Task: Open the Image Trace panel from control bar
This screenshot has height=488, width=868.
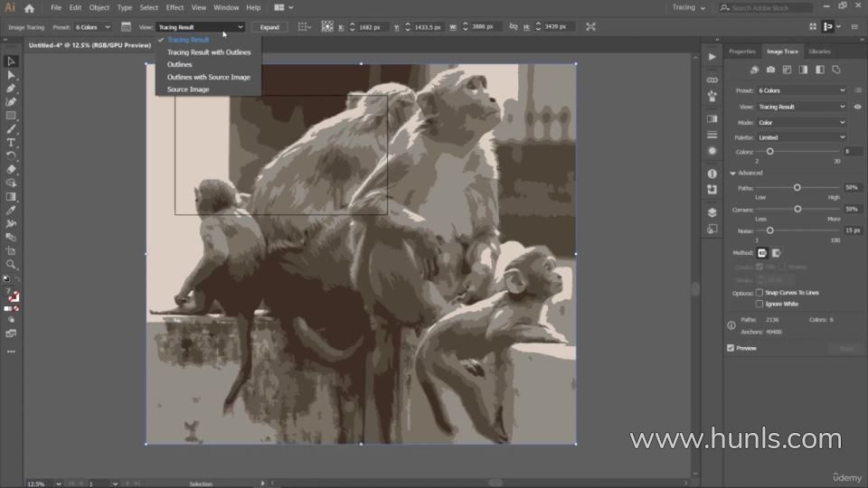Action: 126,27
